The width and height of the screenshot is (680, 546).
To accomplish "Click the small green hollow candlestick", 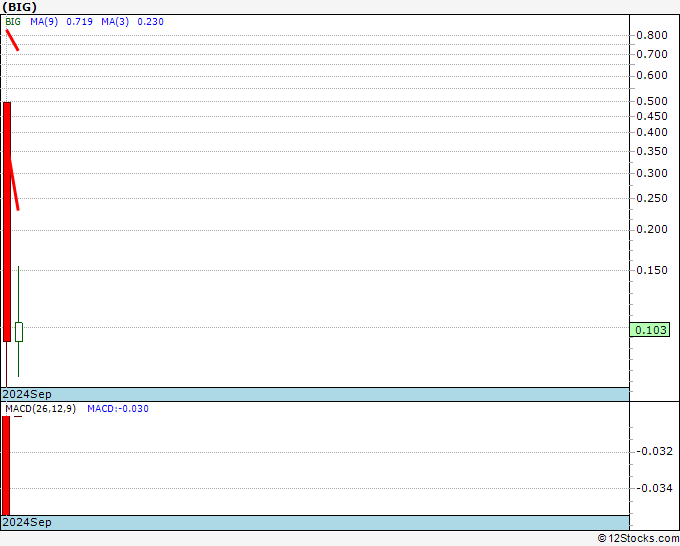I will 19,332.
